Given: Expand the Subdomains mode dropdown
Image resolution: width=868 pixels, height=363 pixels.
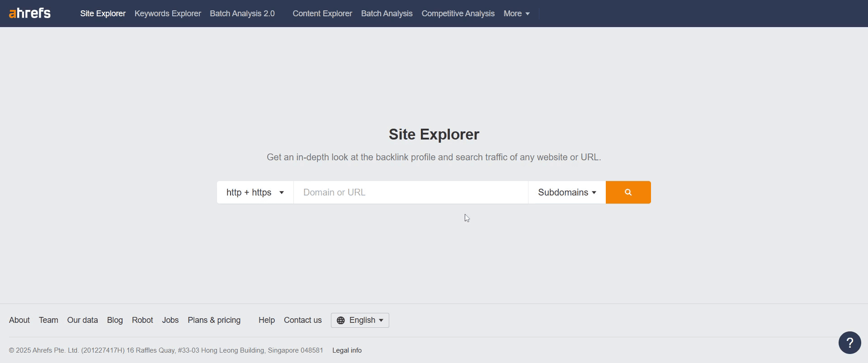Looking at the screenshot, I should (x=567, y=192).
